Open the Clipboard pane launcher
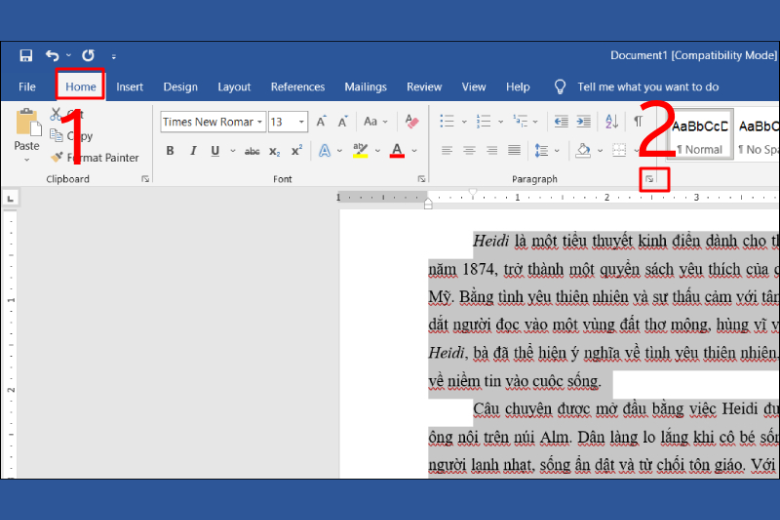The height and width of the screenshot is (520, 780). [x=145, y=179]
